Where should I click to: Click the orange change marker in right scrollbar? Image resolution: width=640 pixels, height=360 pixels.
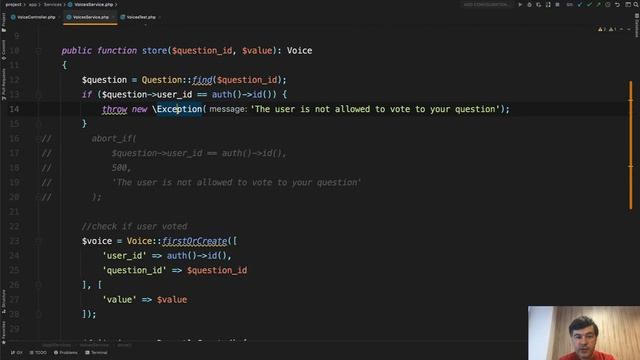(x=631, y=145)
